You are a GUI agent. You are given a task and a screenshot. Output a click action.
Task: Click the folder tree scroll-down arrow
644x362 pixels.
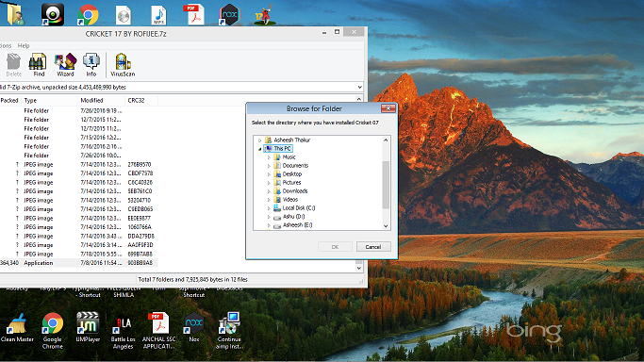[386, 226]
